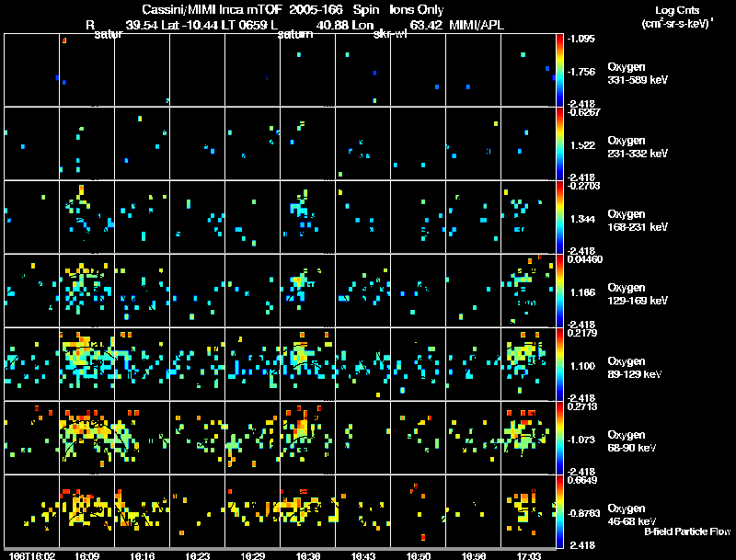Select the 'Oxygen 68-90 keV' row label
The width and height of the screenshot is (736, 560).
pos(632,441)
